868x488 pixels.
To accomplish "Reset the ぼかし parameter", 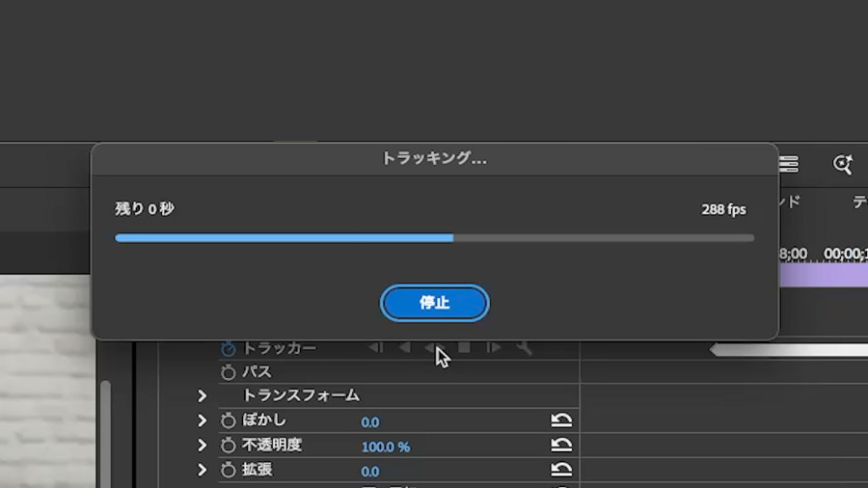I will (x=560, y=420).
